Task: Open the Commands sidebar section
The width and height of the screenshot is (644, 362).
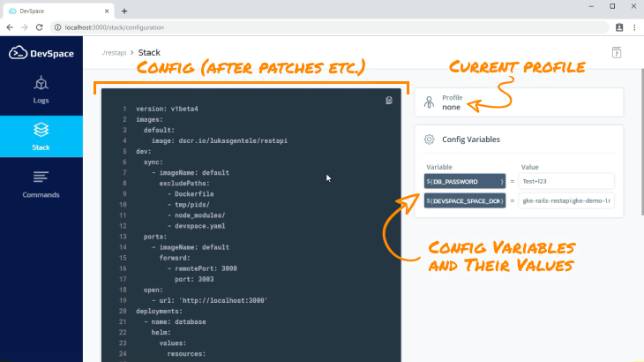Action: [41, 184]
